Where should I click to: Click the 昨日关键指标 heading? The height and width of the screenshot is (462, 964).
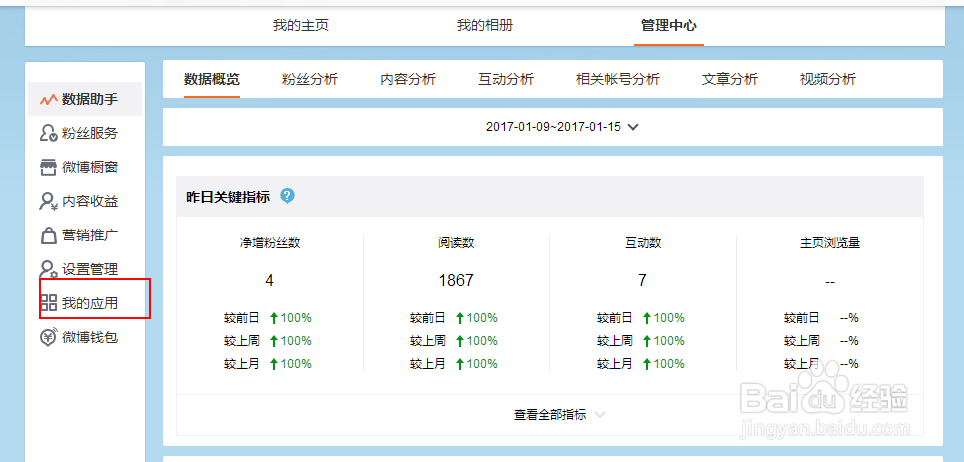(x=228, y=197)
